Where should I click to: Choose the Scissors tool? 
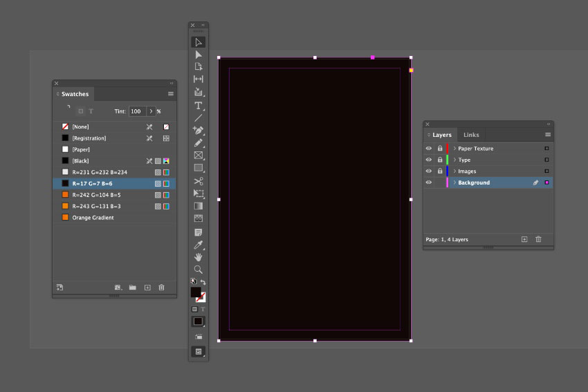coord(199,181)
